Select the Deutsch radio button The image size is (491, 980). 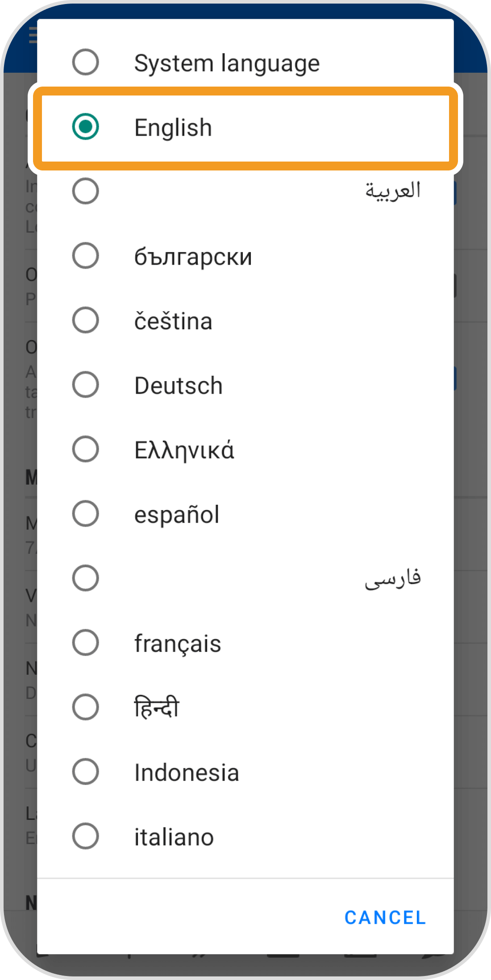(85, 385)
